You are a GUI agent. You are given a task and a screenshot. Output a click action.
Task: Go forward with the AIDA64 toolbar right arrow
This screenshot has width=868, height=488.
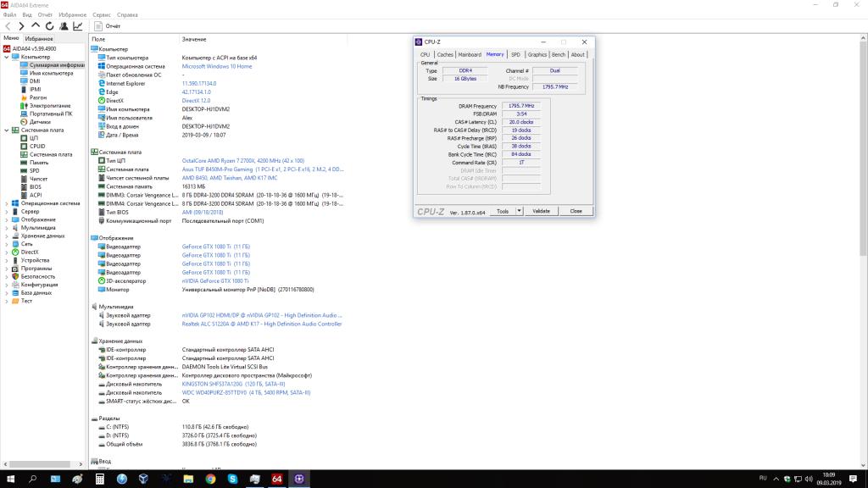pyautogui.click(x=21, y=26)
